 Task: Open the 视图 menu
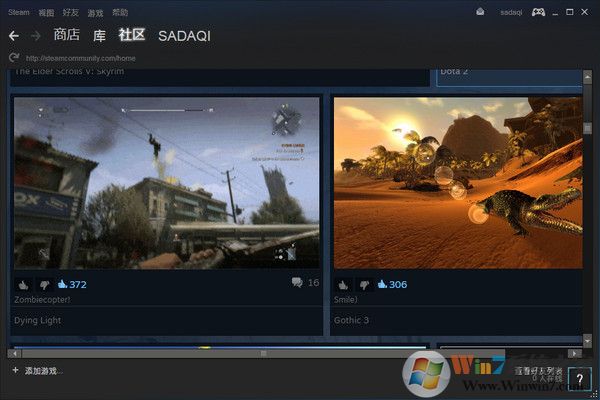[46, 13]
